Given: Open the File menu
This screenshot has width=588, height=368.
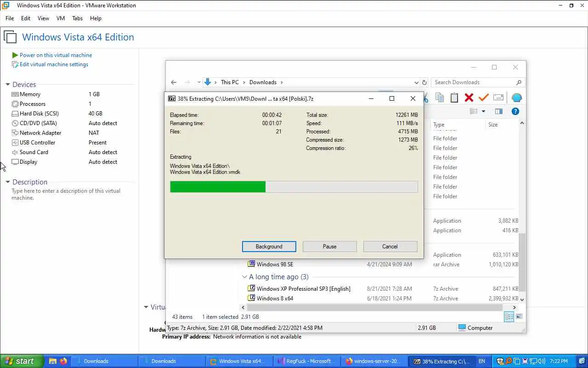Looking at the screenshot, I should click(10, 18).
